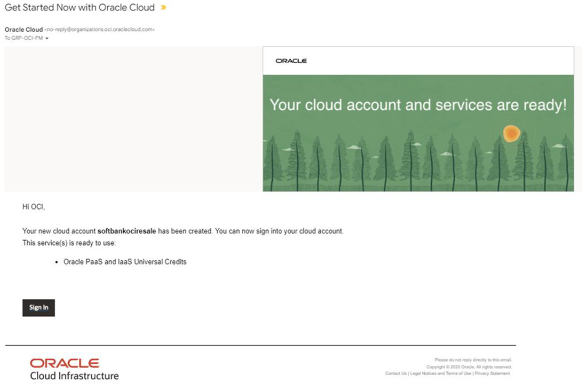Image resolution: width=582 pixels, height=392 pixels.
Task: Open Legal Notices and Terms of Use link
Action: [x=440, y=373]
